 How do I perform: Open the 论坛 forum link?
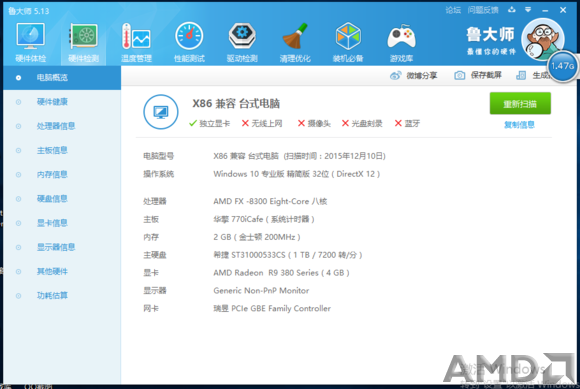(x=453, y=10)
